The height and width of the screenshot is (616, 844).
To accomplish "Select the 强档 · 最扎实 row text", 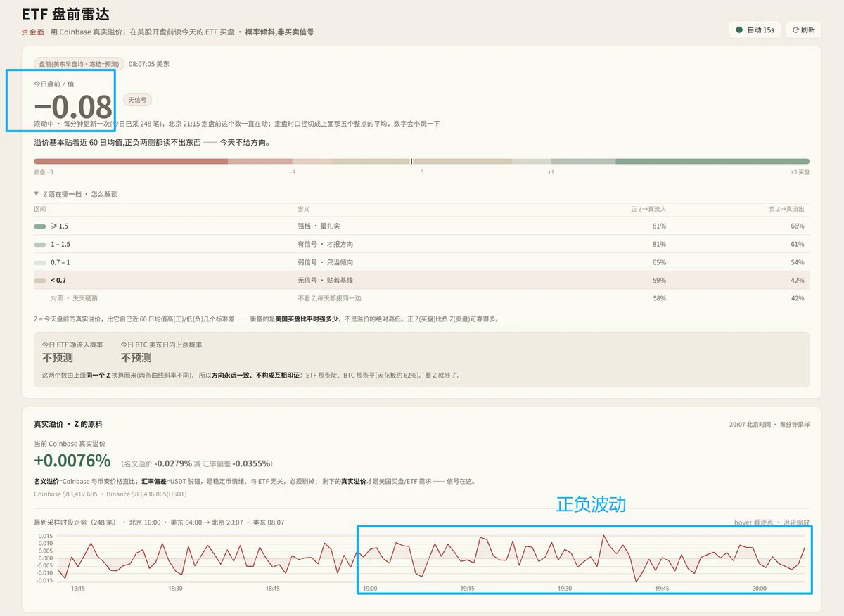I will [319, 226].
